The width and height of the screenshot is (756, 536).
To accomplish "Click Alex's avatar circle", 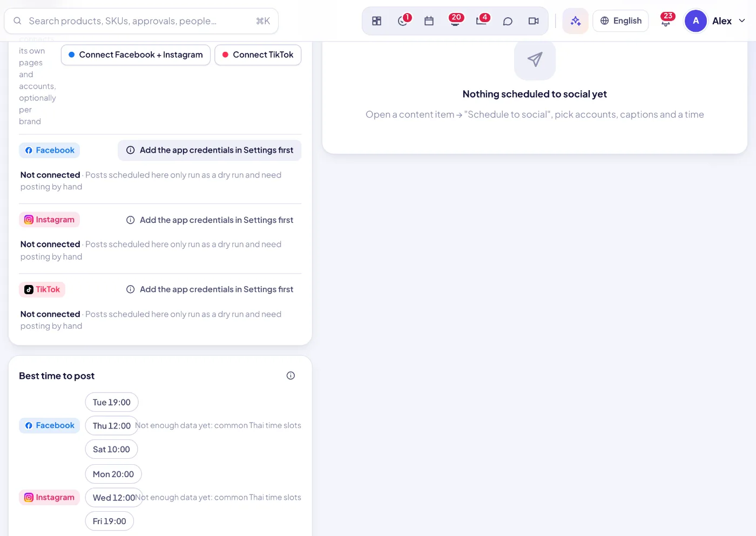I will [x=696, y=21].
